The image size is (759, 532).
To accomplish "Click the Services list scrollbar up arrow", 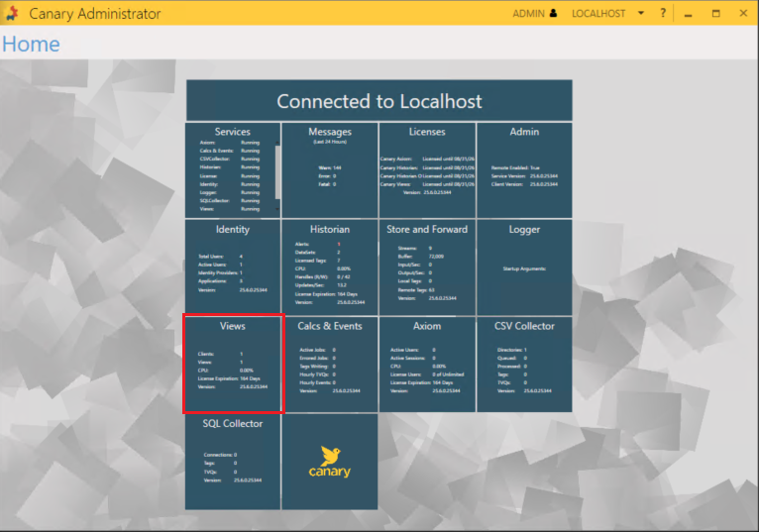I will click(x=277, y=143).
